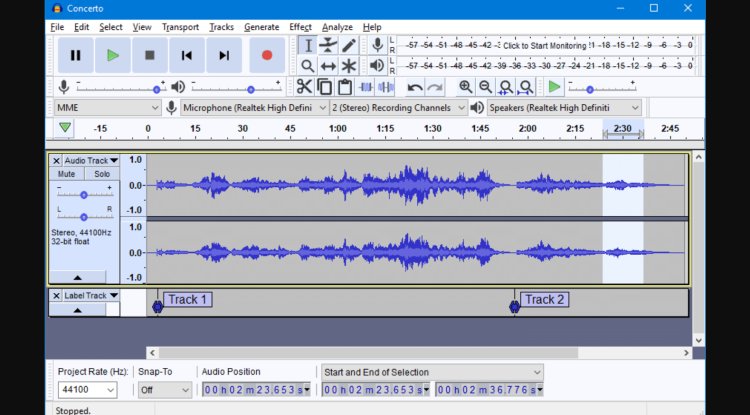Open the File menu
The image size is (750, 415).
pyautogui.click(x=57, y=27)
